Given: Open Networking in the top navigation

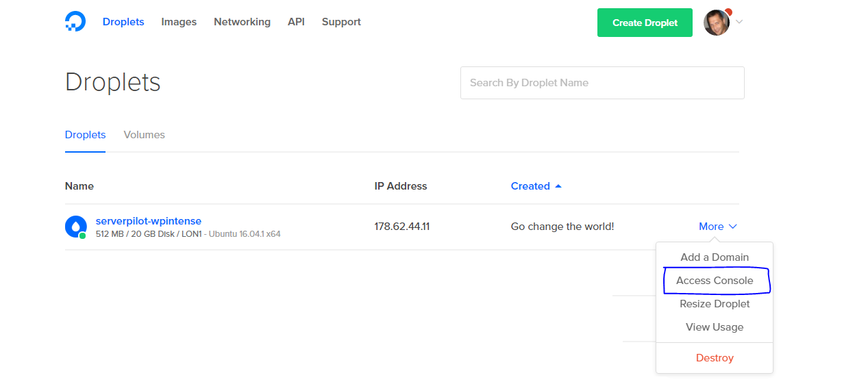Looking at the screenshot, I should [242, 22].
